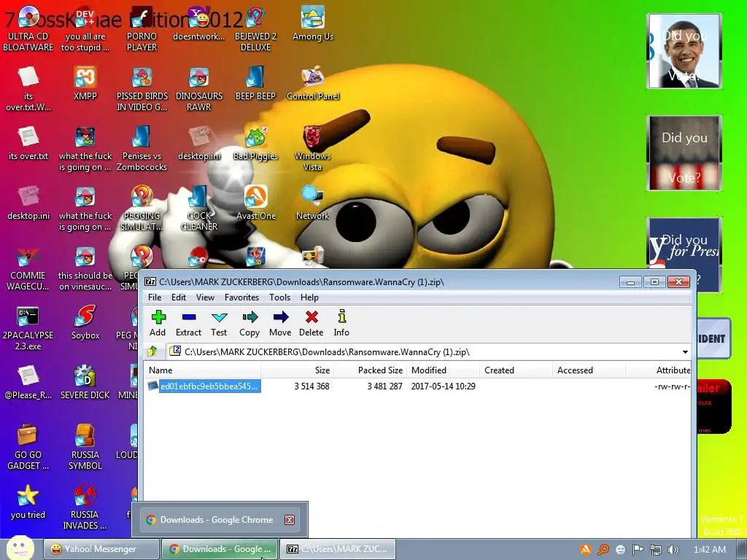Open the ULTRA CD BLOATWARE desktop icon
Image resolution: width=747 pixels, height=560 pixels.
click(x=28, y=28)
